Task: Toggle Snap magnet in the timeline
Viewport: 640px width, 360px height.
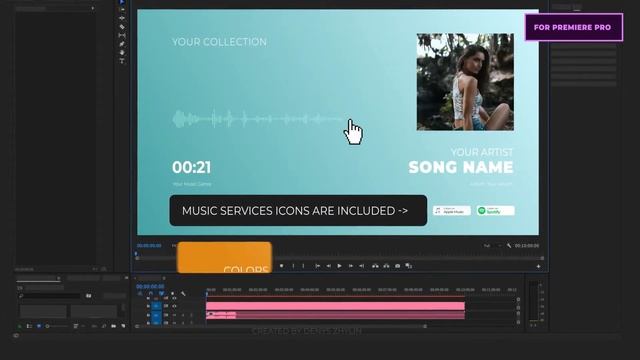Action: (151, 293)
